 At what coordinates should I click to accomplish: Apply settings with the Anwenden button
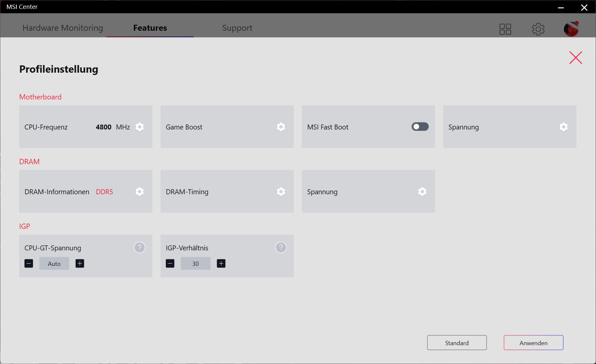534,343
